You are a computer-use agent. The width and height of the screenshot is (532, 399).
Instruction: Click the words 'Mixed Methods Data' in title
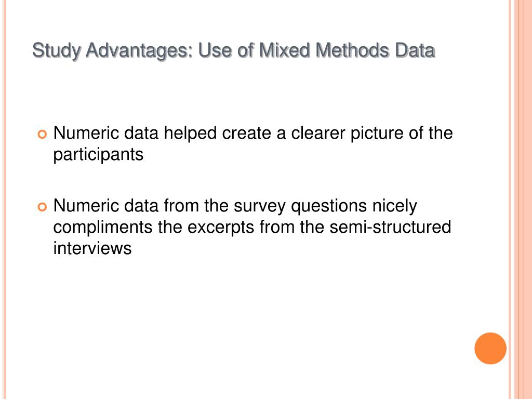(347, 50)
